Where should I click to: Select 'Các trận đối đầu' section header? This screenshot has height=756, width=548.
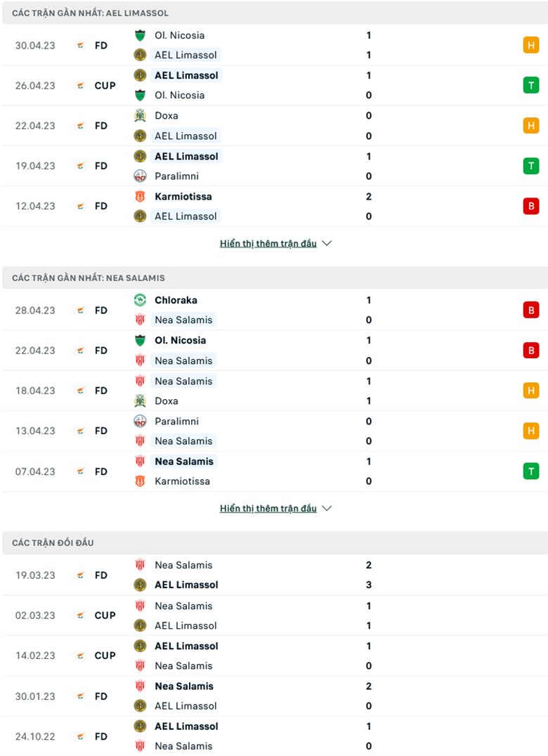(x=53, y=543)
